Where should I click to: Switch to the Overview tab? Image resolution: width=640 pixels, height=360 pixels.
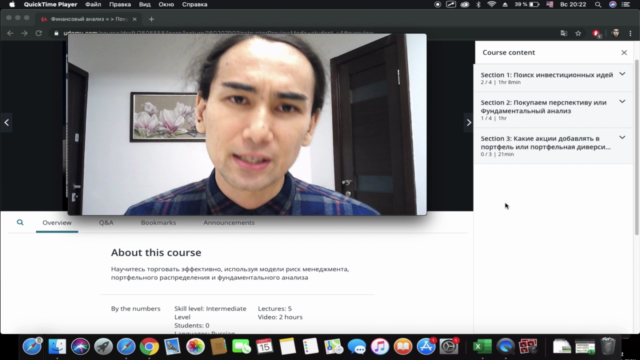pos(57,222)
